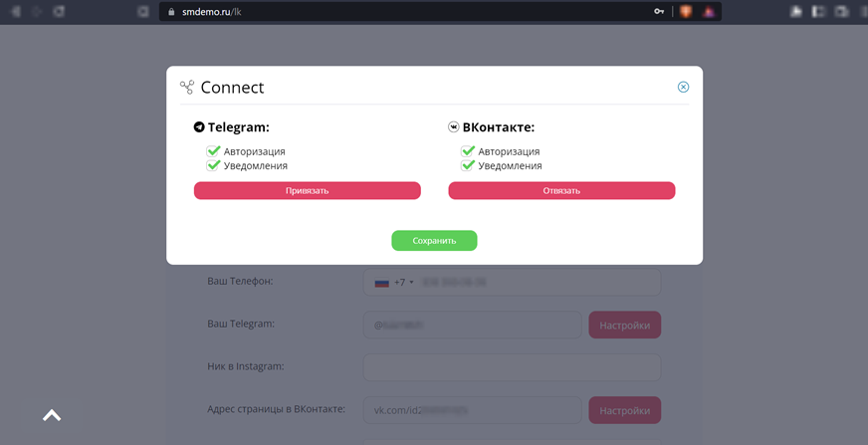Reload the page with the refresh icon
868x445 pixels.
pyautogui.click(x=59, y=12)
